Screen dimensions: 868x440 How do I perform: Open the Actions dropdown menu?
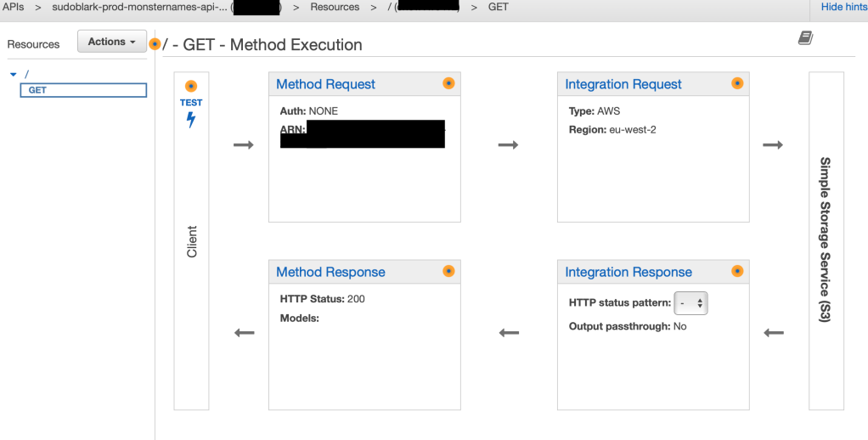(112, 42)
